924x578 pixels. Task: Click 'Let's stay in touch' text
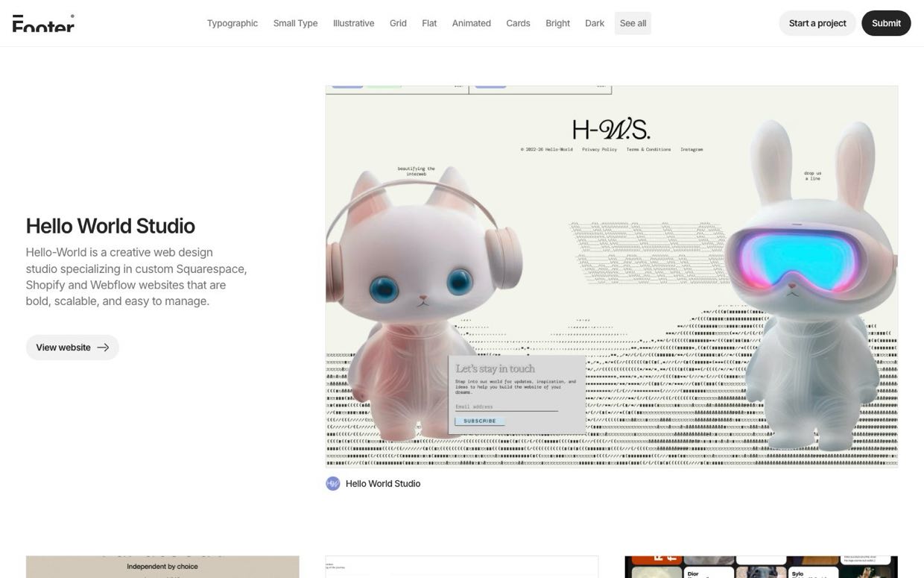click(x=496, y=368)
